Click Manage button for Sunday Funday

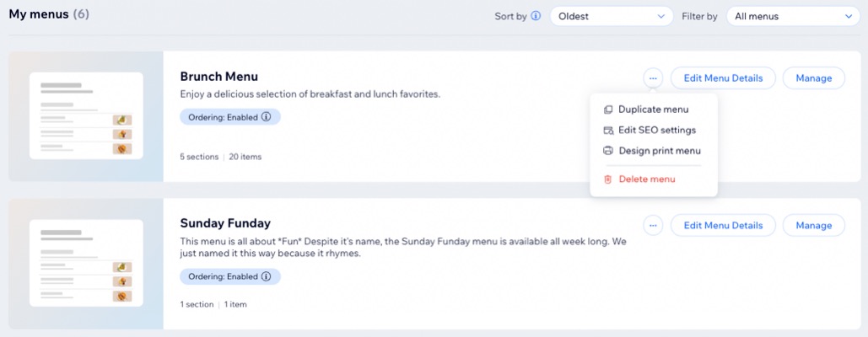pyautogui.click(x=814, y=226)
